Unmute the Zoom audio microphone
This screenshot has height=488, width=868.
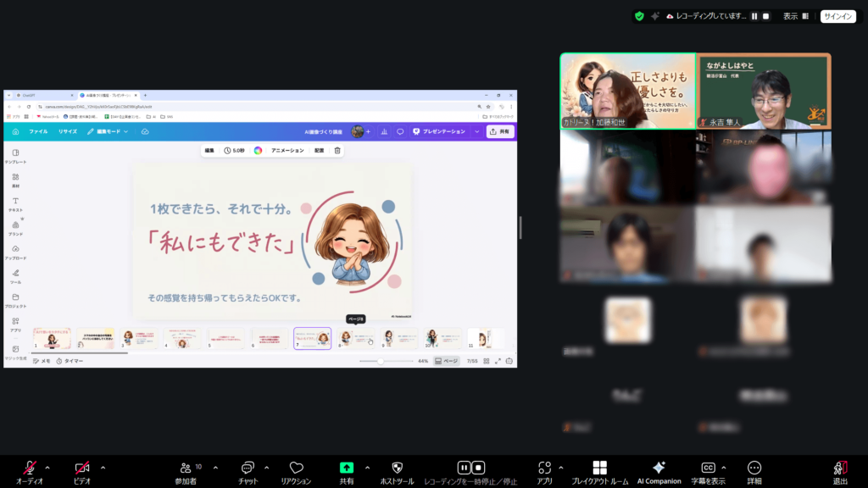(30, 469)
